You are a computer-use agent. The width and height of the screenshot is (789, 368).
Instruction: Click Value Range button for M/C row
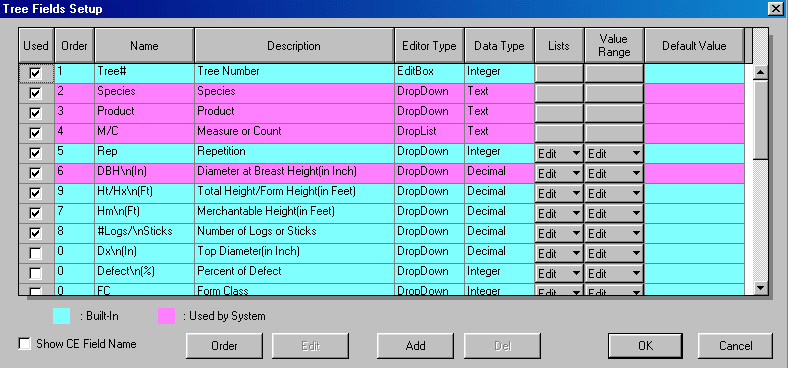click(614, 133)
